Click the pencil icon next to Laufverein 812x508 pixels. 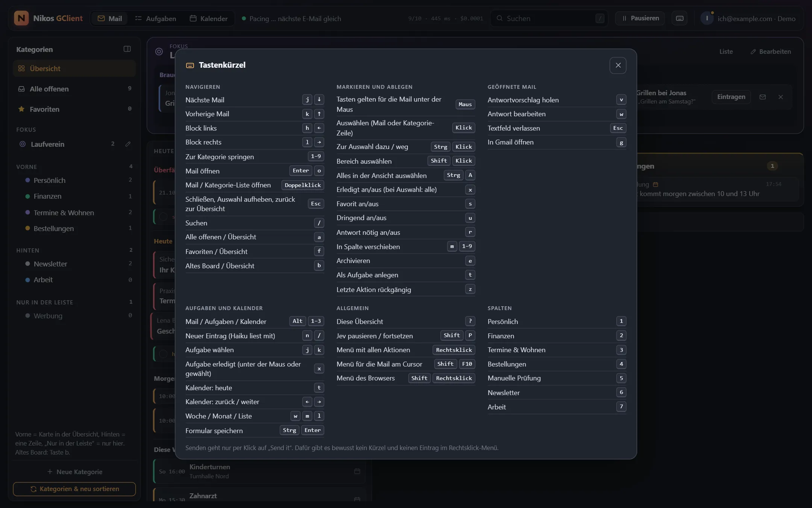point(128,144)
